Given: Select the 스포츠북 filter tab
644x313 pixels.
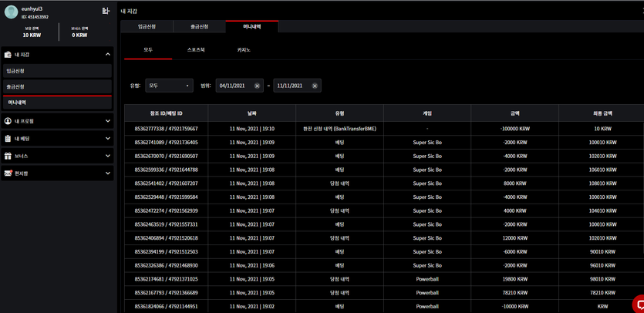Looking at the screenshot, I should tap(197, 49).
